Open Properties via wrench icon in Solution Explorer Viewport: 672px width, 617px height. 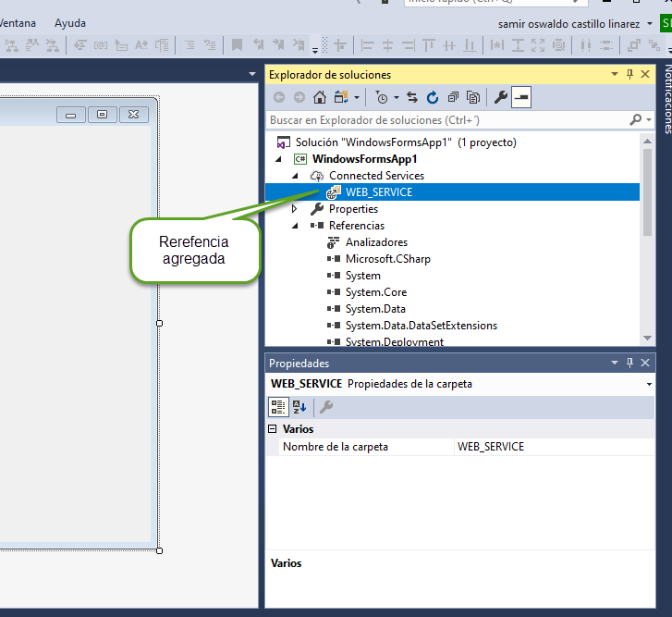coord(501,97)
